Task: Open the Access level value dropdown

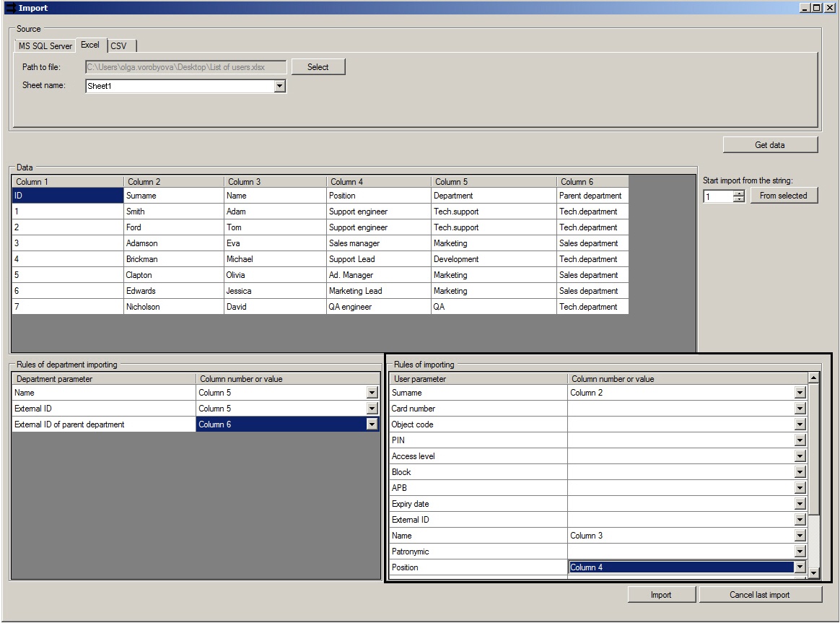Action: pos(800,456)
